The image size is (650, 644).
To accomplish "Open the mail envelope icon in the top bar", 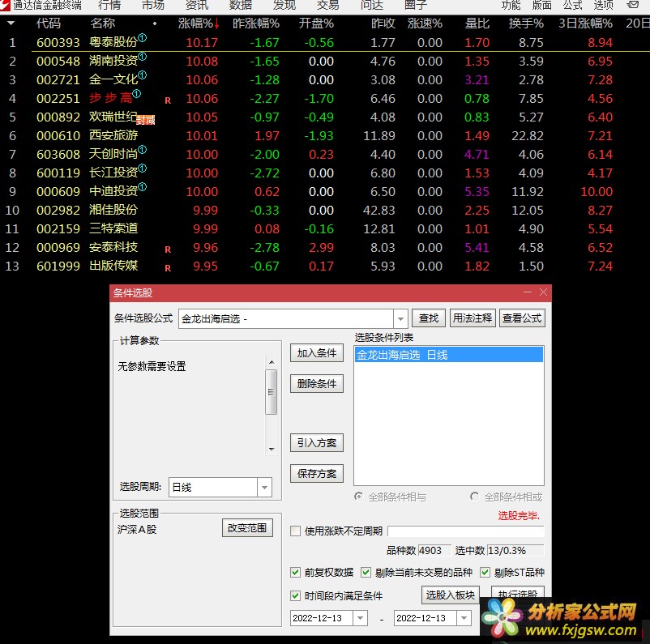I will pyautogui.click(x=633, y=5).
